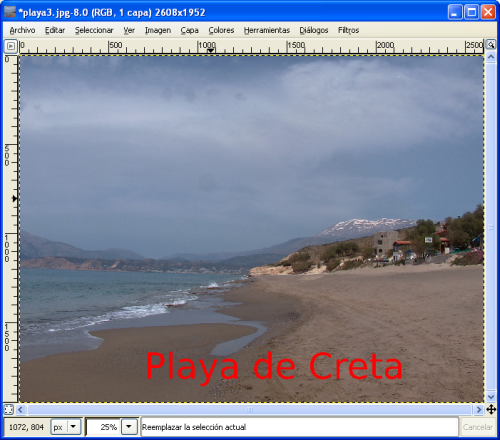Click the red Playa de Creta text on image
The image size is (500, 440).
[x=274, y=367]
